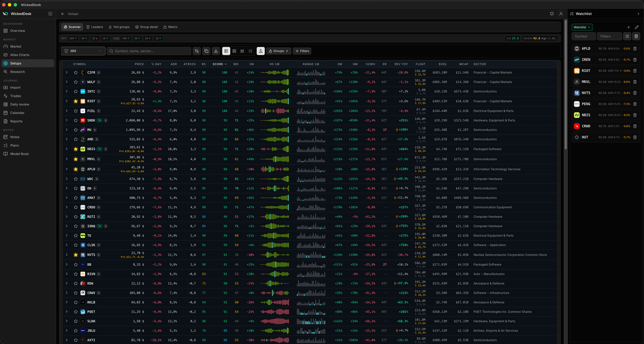
Task: Remove PENG from the watchlist
Action: point(635,104)
